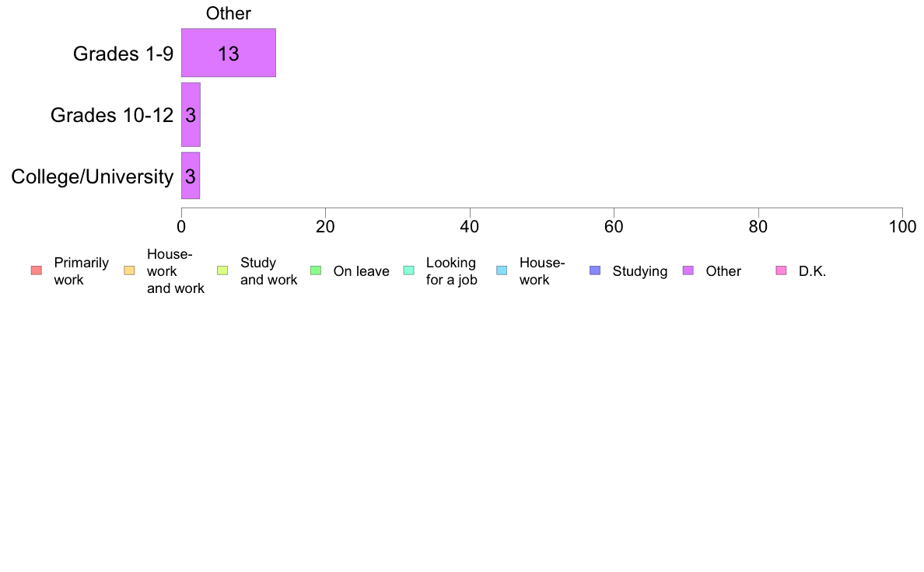This screenshot has width=924, height=572.
Task: Click the Other purple legend swatch
Action: [688, 271]
